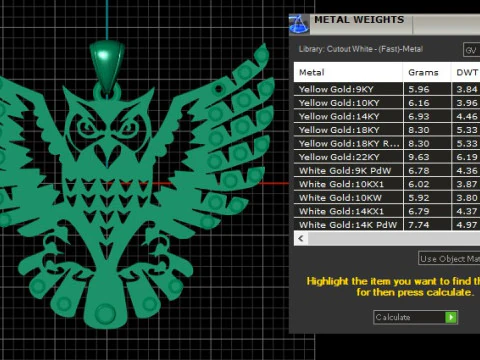Click the Metal Weights scale icon

299,24
